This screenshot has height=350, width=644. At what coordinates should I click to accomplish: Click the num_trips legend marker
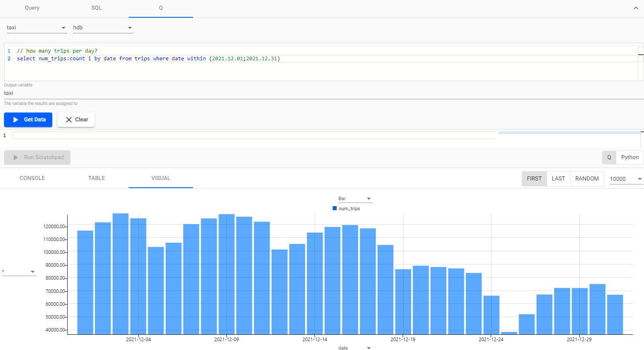(335, 208)
